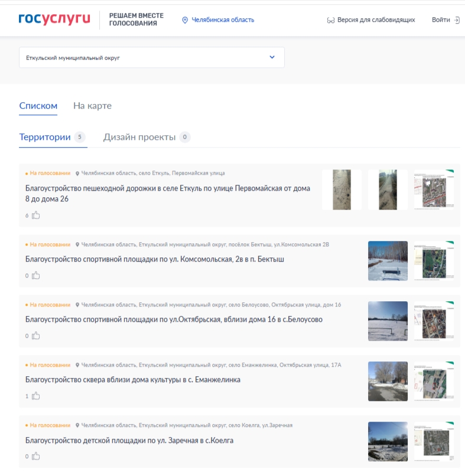Select the Списком view tab
The width and height of the screenshot is (465, 476).
click(38, 106)
